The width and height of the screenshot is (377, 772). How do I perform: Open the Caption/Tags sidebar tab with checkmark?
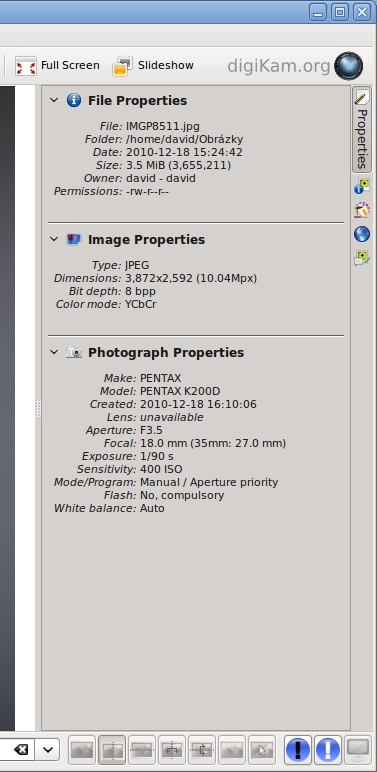point(362,257)
